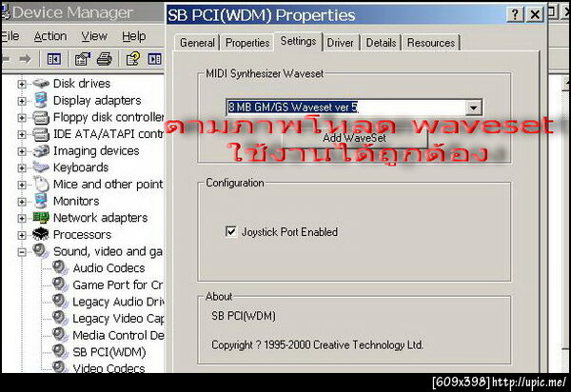The height and width of the screenshot is (392, 571).
Task: Click the speaker icon beside Game Port
Action: (x=60, y=284)
